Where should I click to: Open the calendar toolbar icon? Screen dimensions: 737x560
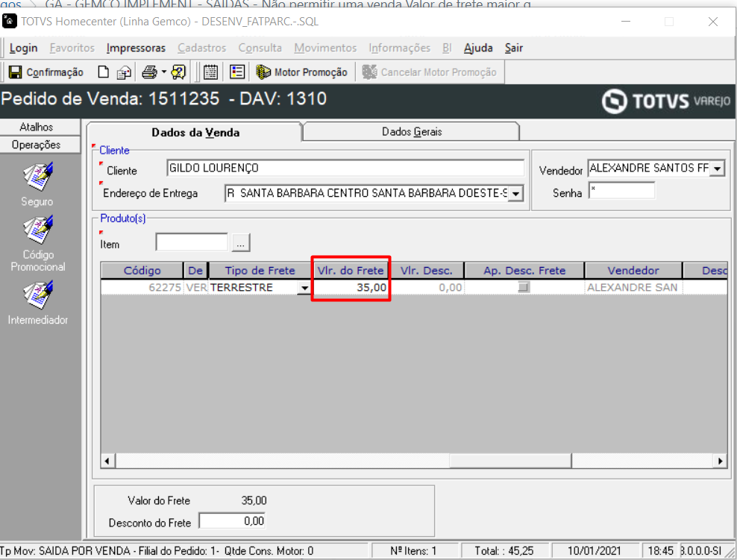pyautogui.click(x=210, y=72)
